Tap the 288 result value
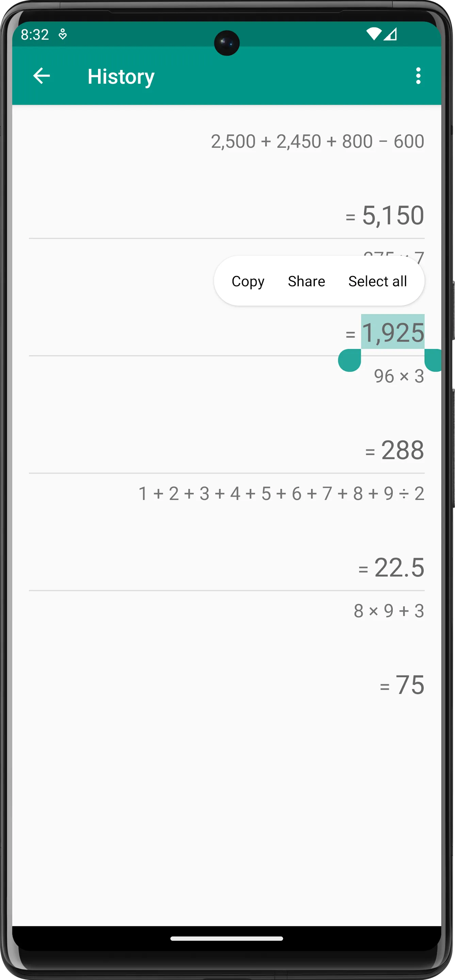 tap(402, 450)
